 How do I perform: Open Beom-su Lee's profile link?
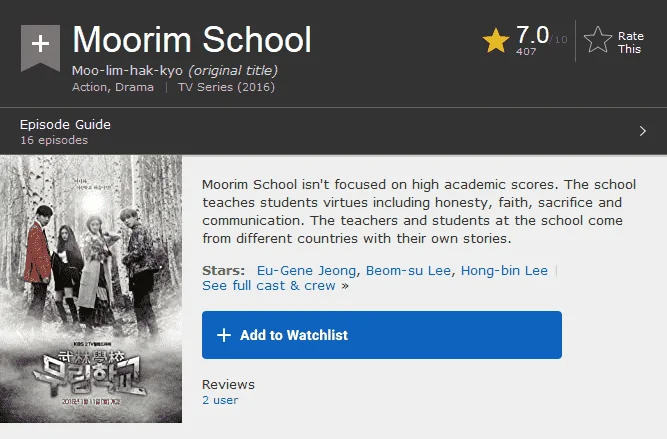tap(408, 271)
